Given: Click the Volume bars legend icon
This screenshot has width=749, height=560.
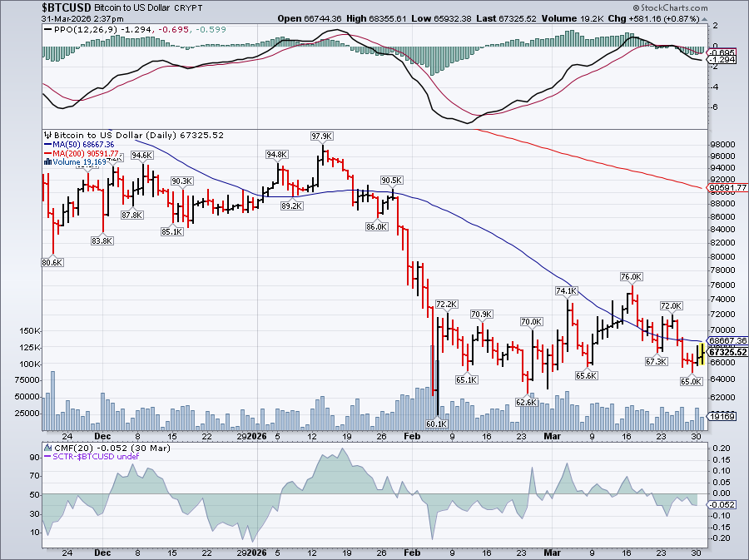Looking at the screenshot, I should point(47,162).
